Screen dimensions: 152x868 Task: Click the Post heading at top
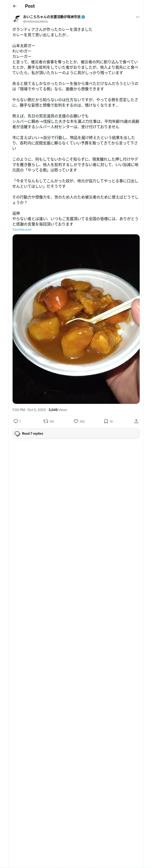click(x=30, y=6)
